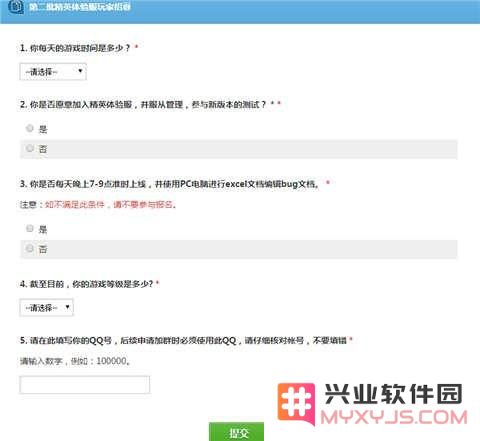480x441 pixels.
Task: Click the survey logo icon in header
Action: pos(16,7)
